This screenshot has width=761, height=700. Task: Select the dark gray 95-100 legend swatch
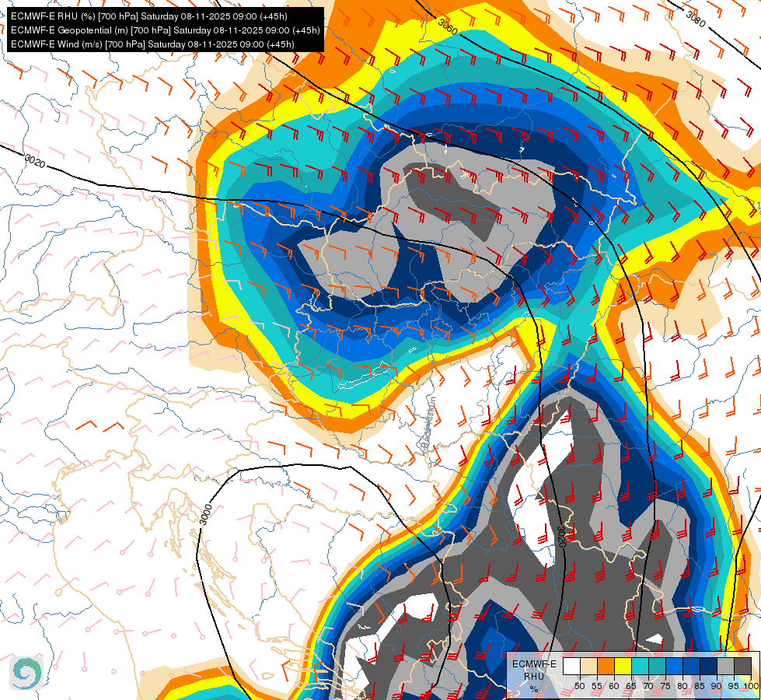point(742,666)
